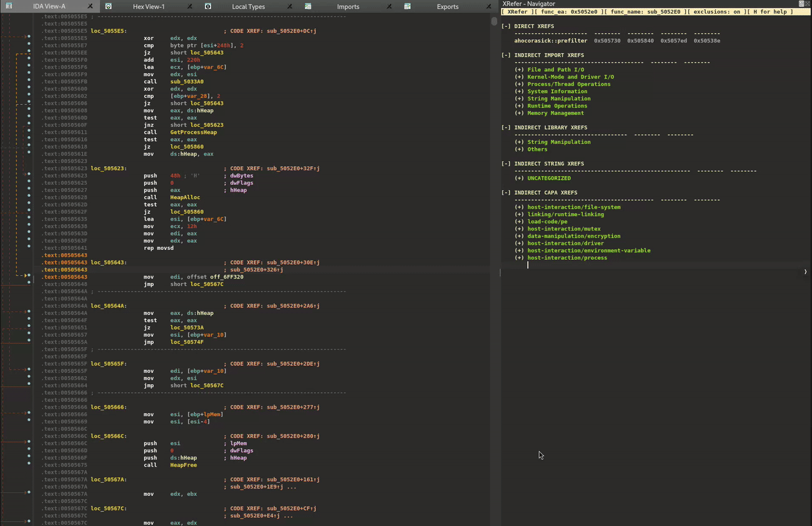Expand host-interaction/environment-variable capa entry

[x=519, y=251]
